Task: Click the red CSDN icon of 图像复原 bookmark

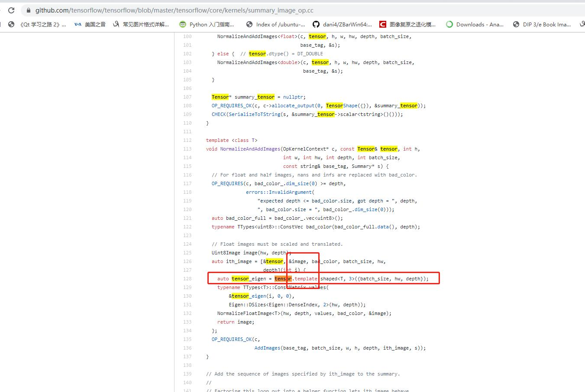Action: [383, 24]
